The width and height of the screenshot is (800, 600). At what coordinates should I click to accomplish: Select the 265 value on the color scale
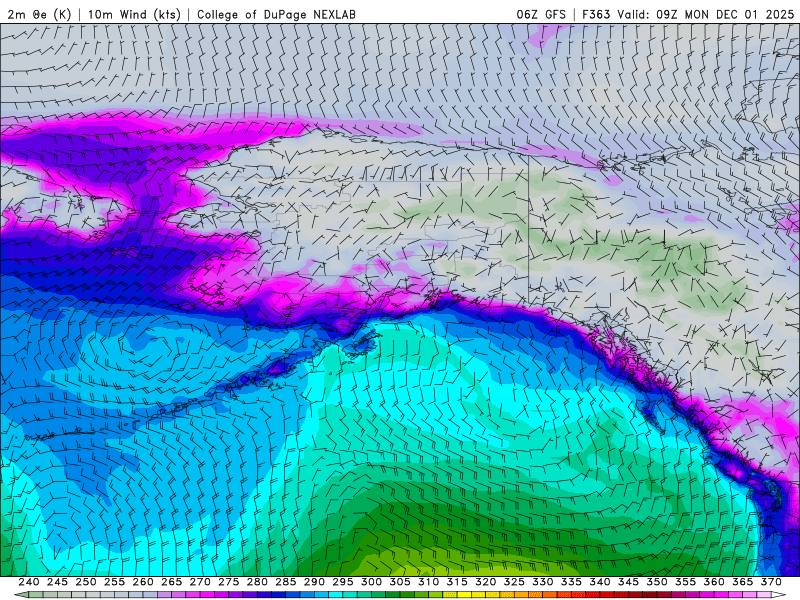tap(171, 582)
